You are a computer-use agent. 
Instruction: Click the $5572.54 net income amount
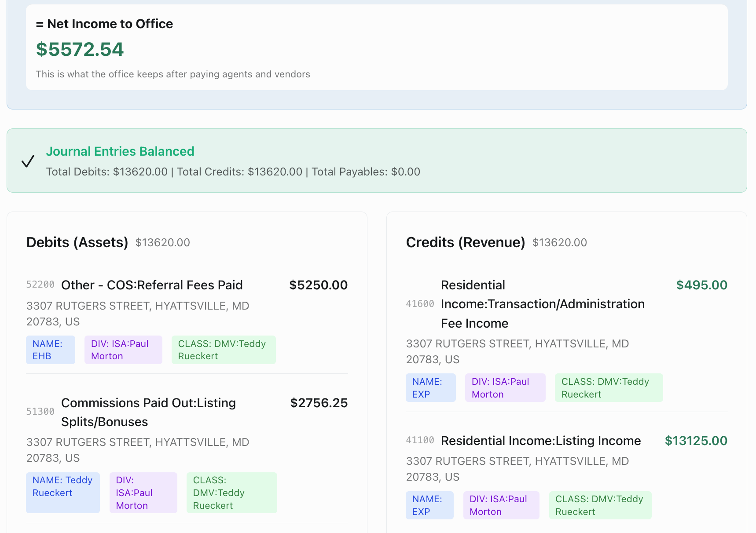[x=80, y=49]
